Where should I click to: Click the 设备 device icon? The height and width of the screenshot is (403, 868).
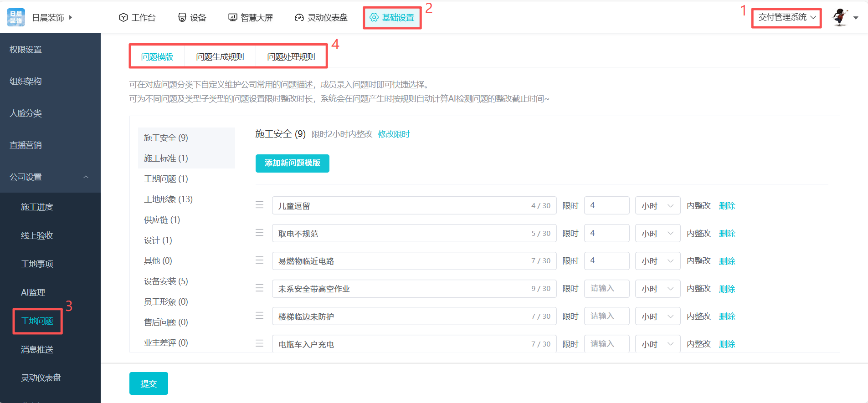182,17
